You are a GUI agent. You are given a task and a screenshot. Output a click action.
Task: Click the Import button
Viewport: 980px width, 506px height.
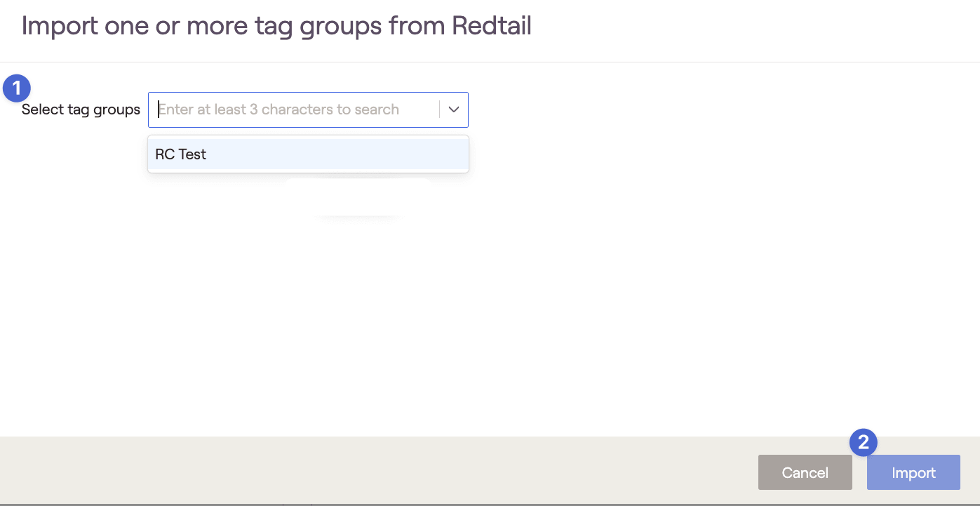tap(913, 472)
